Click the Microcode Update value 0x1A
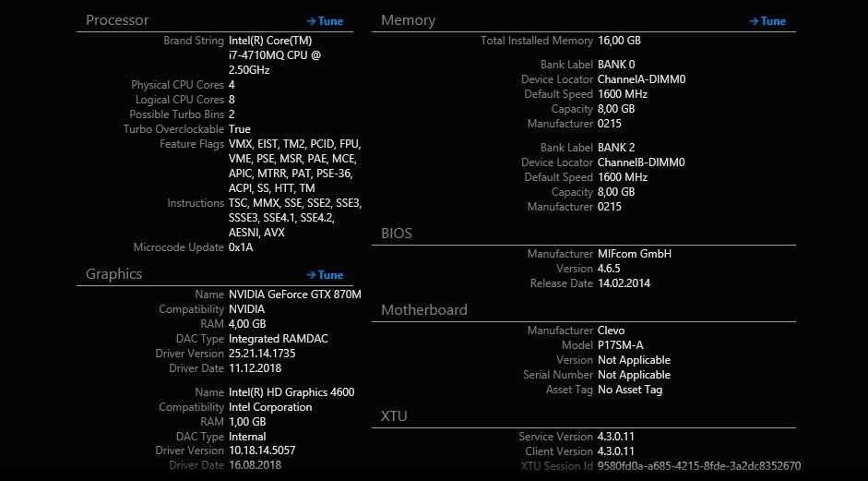Viewport: 868px width, 481px height. (241, 247)
